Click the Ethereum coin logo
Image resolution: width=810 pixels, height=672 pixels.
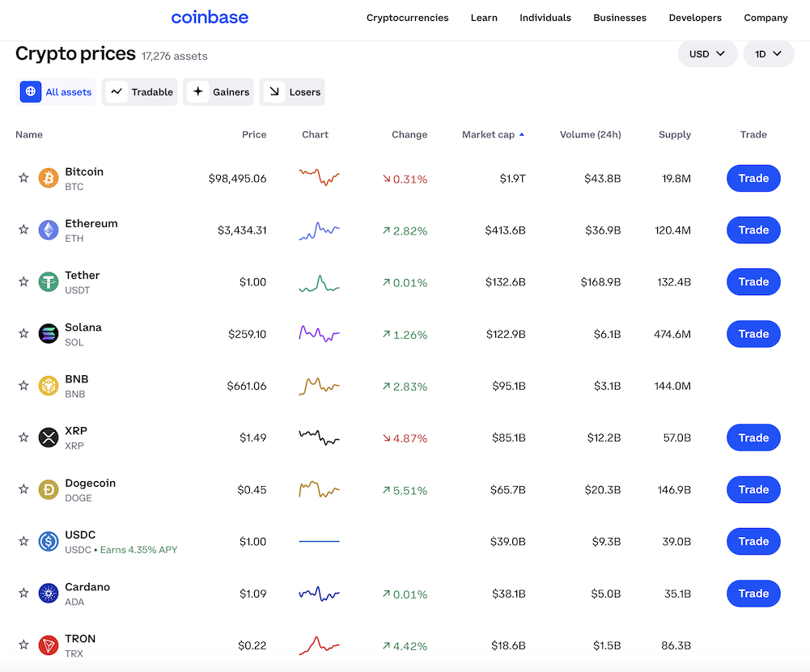click(49, 230)
